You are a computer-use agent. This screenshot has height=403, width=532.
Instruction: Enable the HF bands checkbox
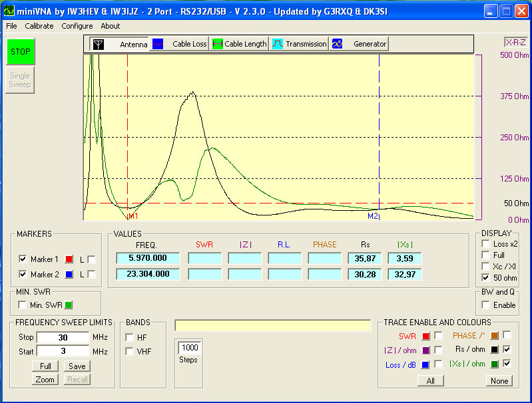pos(129,338)
